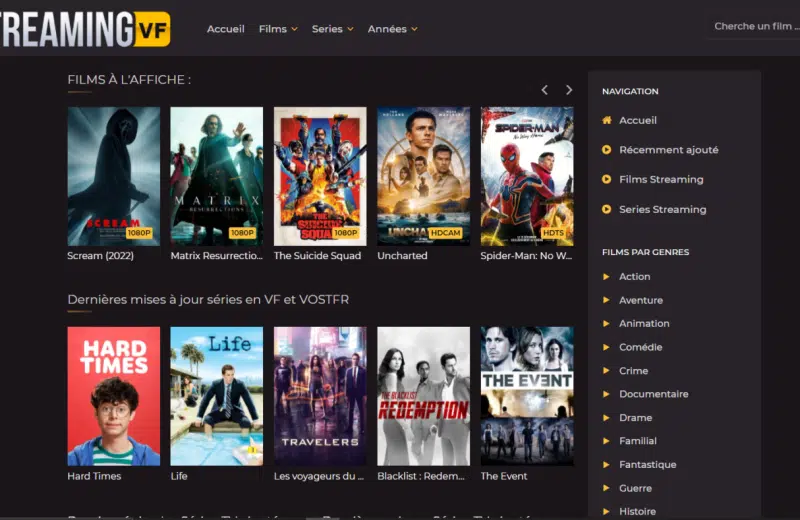Select the Documentaire genre
The width and height of the screenshot is (800, 520).
coord(654,394)
